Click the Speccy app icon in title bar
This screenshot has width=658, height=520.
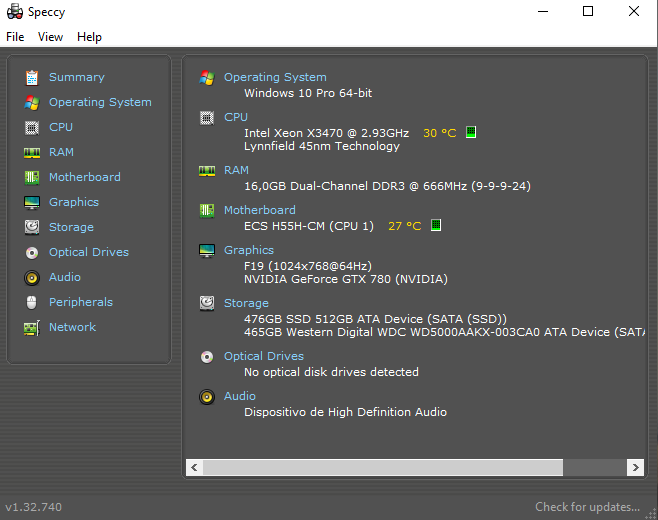(15, 12)
